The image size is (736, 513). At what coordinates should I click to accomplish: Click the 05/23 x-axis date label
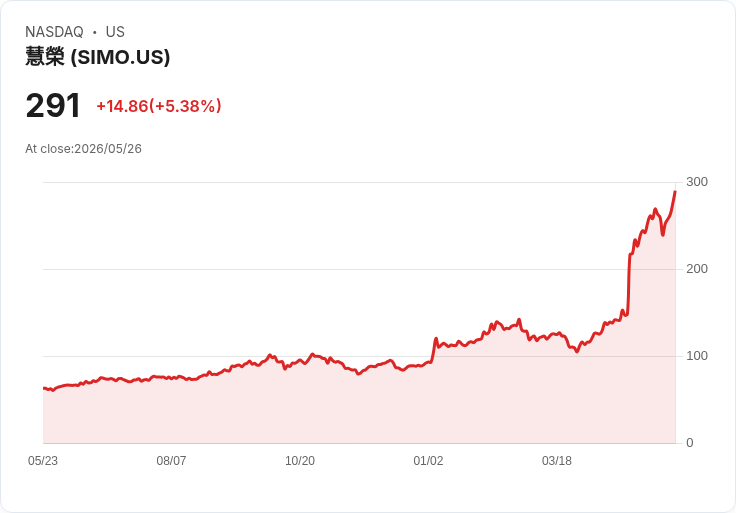click(x=43, y=461)
